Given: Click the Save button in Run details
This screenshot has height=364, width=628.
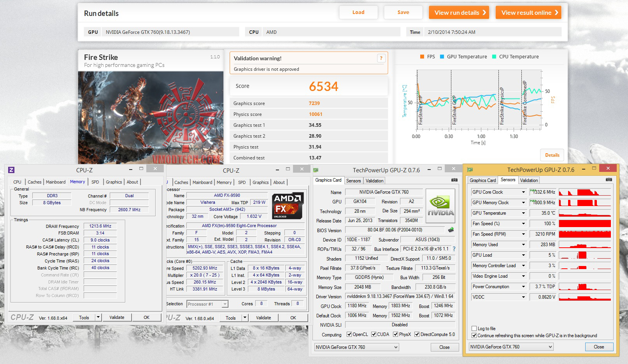Looking at the screenshot, I should coord(403,12).
